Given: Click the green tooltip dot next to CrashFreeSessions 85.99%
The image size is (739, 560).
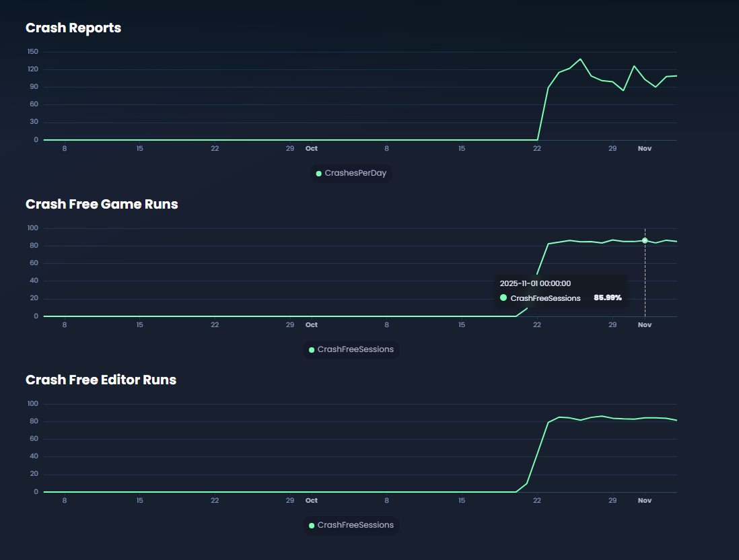Looking at the screenshot, I should coord(503,298).
